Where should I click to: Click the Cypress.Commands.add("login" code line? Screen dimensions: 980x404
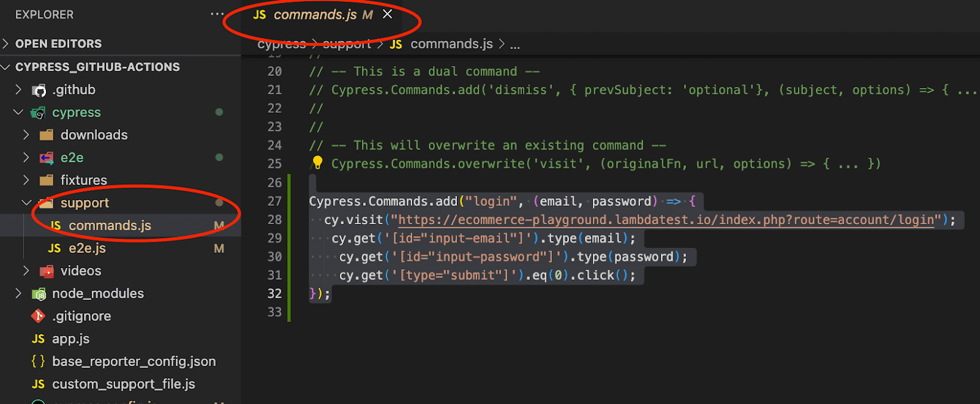pos(502,201)
